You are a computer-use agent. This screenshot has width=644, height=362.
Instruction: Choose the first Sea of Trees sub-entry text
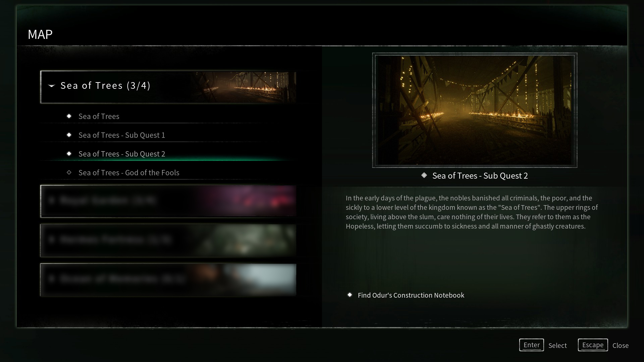[99, 116]
